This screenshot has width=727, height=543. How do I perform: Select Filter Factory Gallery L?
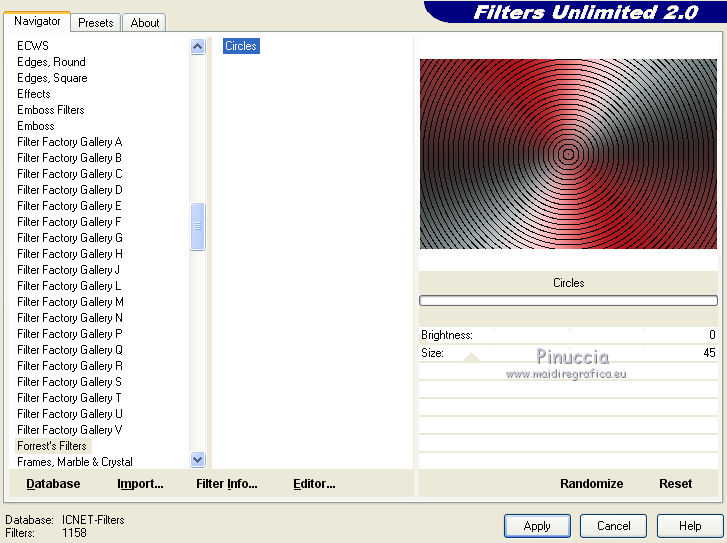click(69, 286)
